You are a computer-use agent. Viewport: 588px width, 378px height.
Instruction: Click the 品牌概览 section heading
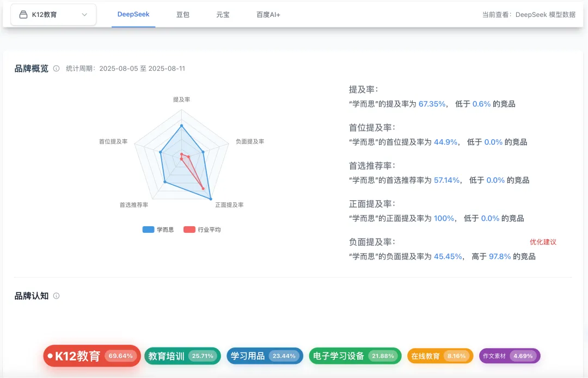click(32, 69)
